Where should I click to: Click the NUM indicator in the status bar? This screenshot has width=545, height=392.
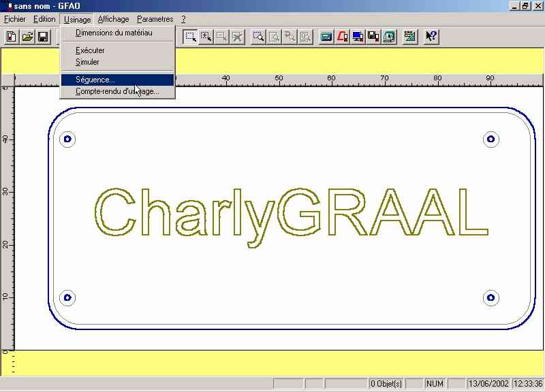(x=435, y=384)
